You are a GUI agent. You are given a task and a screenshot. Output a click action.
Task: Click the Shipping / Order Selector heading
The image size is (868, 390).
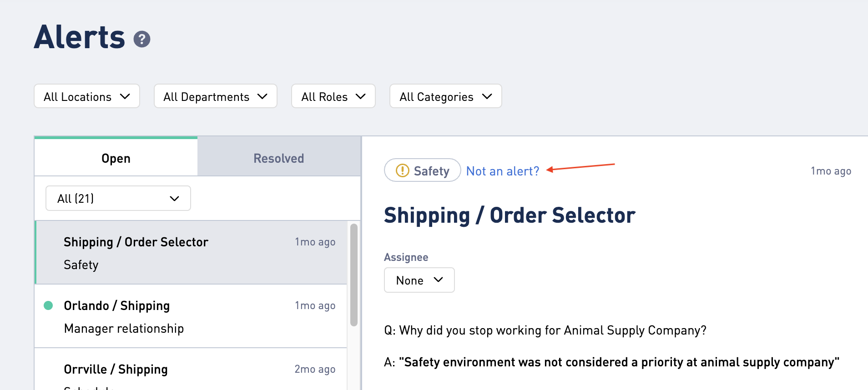click(510, 215)
